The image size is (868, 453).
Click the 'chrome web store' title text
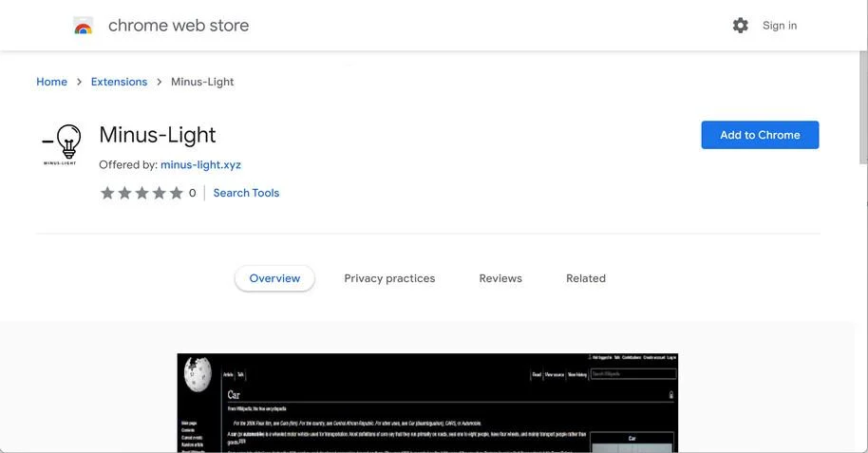pos(179,26)
